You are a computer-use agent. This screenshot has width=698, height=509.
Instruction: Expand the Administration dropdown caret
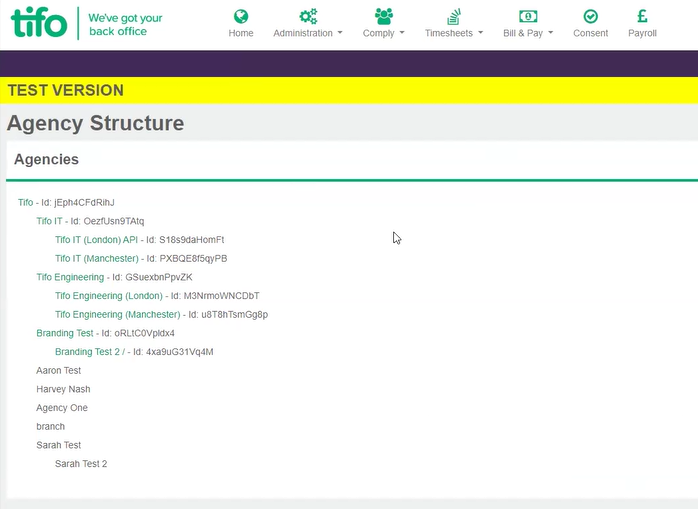(340, 33)
